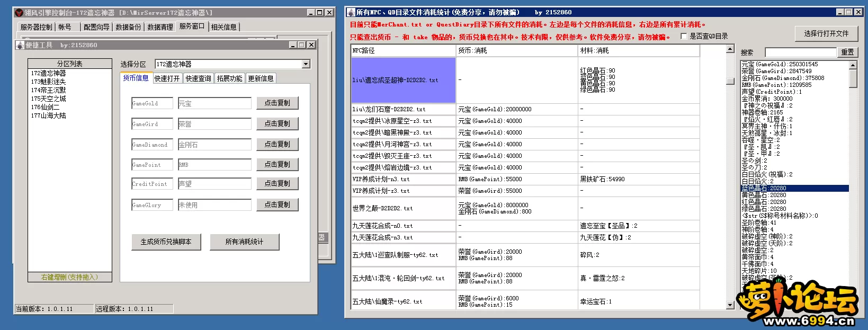Click the 货币:消耗 column header
Image resolution: width=868 pixels, height=330 pixels.
pyautogui.click(x=517, y=51)
